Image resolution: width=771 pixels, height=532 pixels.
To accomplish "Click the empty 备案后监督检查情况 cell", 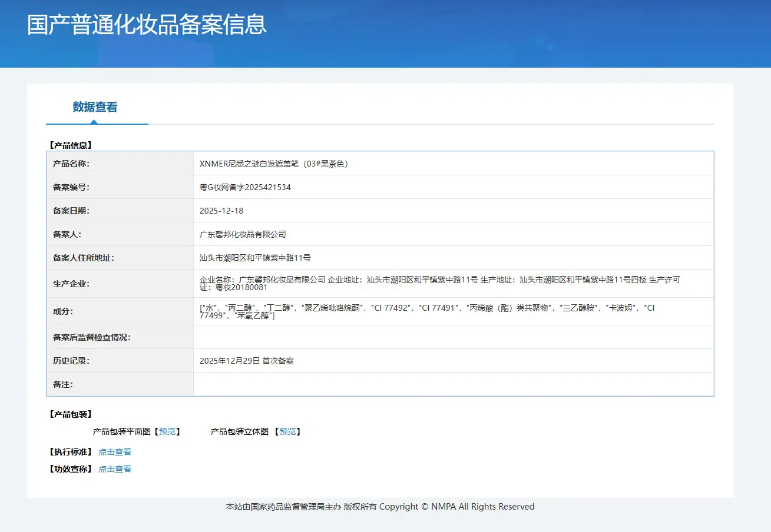I will coord(454,337).
